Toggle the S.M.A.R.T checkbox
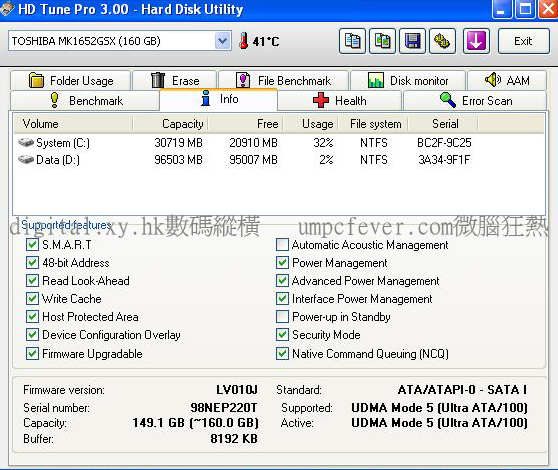This screenshot has width=558, height=470. point(32,245)
